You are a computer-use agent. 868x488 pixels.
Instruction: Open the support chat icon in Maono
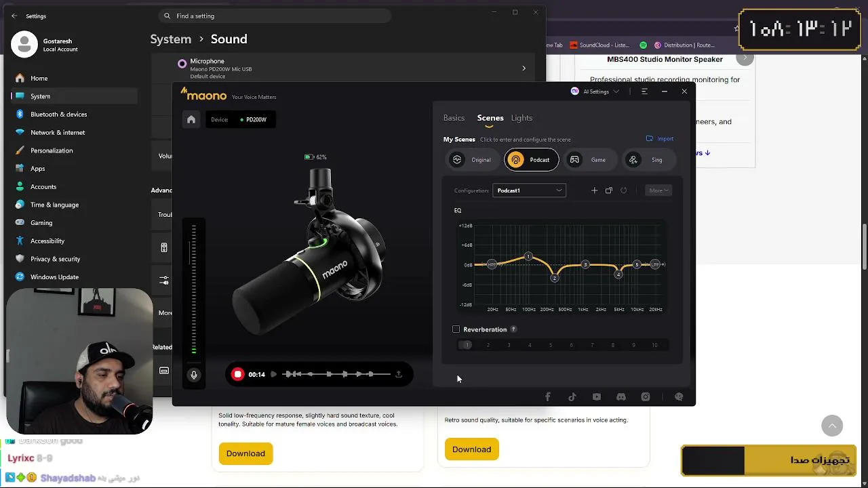tap(679, 397)
